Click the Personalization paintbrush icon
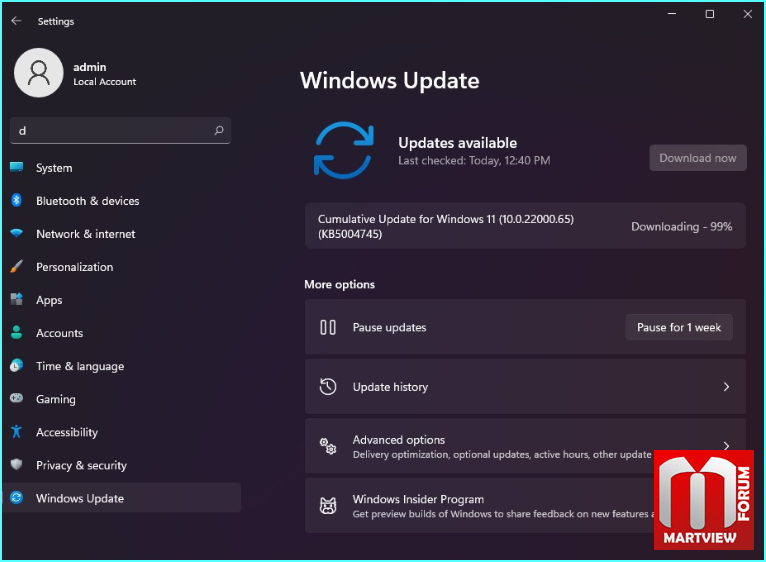 16,266
